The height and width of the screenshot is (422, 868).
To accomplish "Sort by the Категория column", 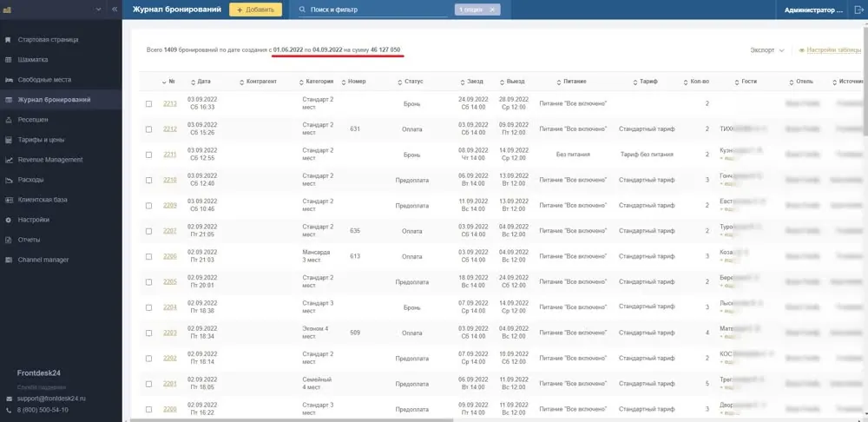I will (x=316, y=82).
